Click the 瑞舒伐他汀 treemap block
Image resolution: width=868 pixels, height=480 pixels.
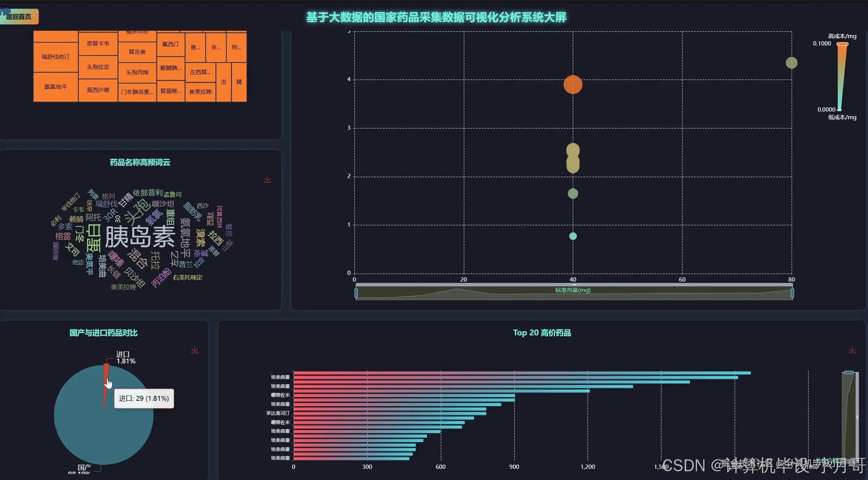click(x=56, y=57)
